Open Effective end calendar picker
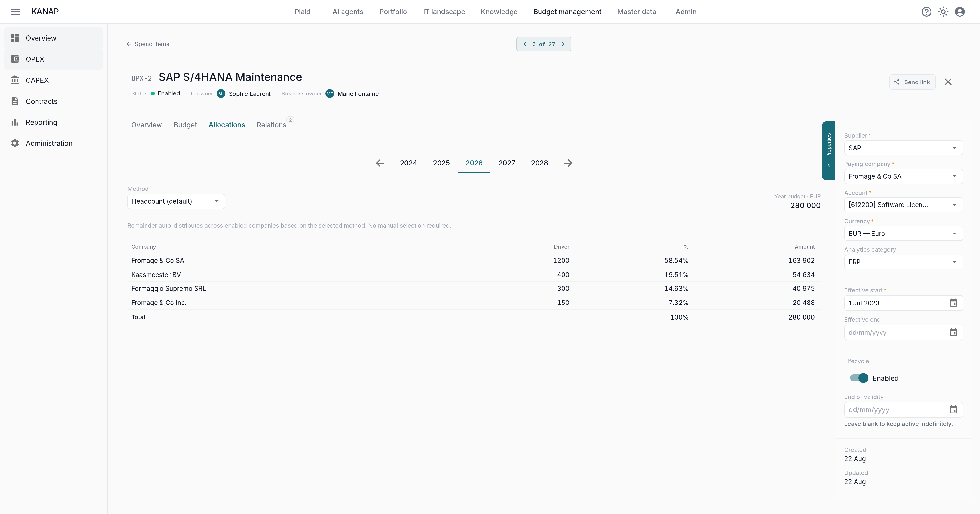980x514 pixels. (953, 332)
